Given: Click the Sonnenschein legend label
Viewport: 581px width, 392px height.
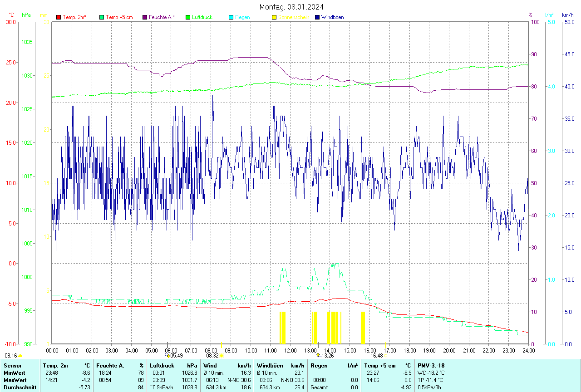Looking at the screenshot, I should pyautogui.click(x=294, y=17).
